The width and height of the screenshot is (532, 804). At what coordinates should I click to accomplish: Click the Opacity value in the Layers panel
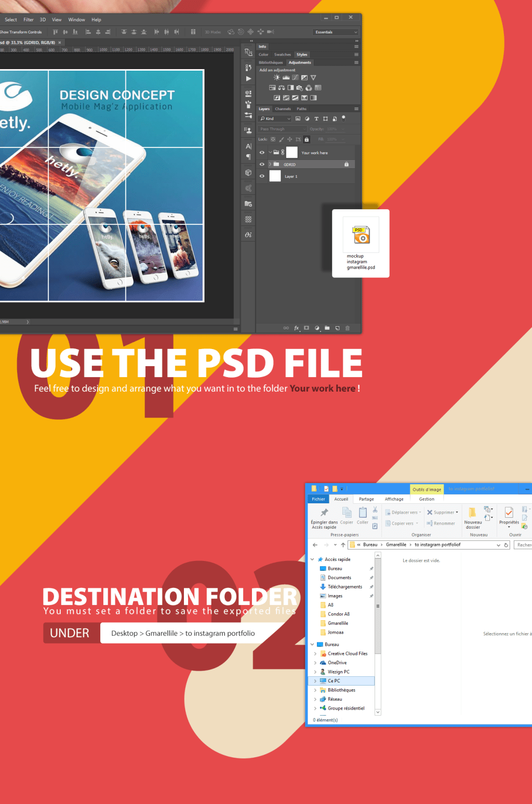332,129
